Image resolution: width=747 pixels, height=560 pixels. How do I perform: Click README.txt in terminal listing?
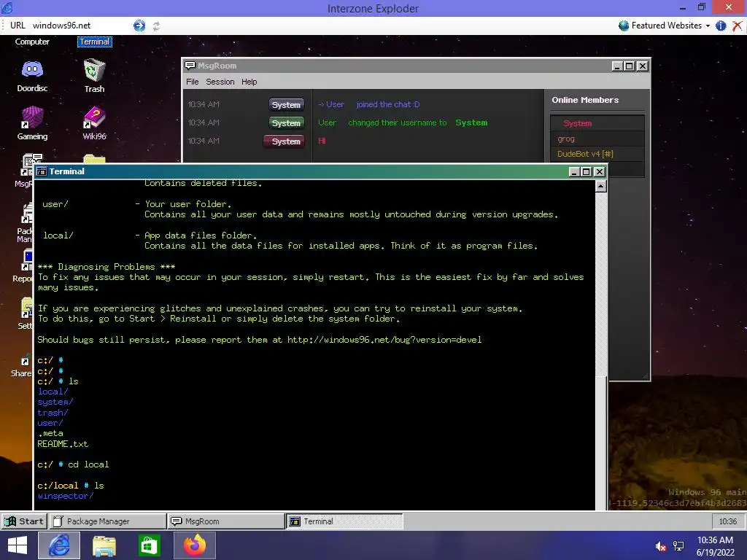(x=63, y=444)
